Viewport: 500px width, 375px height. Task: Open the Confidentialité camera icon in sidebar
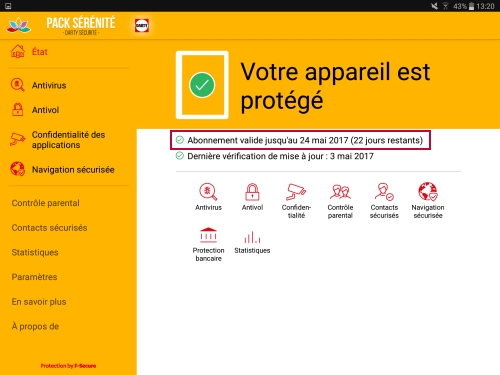pos(17,139)
